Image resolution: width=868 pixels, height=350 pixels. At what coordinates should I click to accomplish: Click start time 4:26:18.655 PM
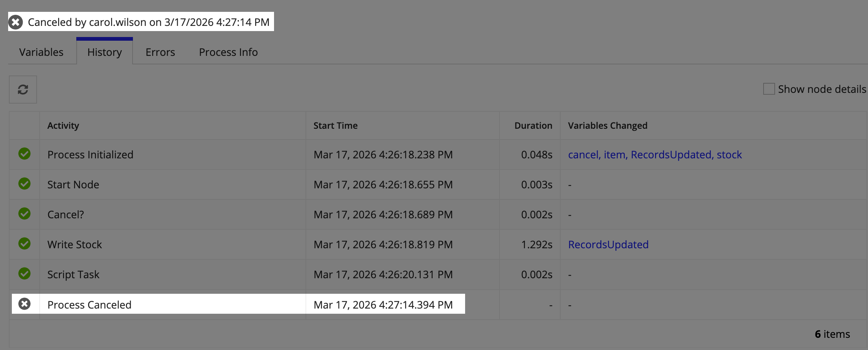pyautogui.click(x=383, y=185)
